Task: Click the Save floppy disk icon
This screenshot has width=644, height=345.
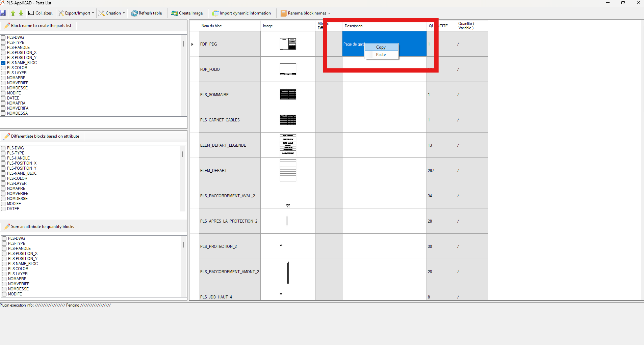Action: point(3,13)
